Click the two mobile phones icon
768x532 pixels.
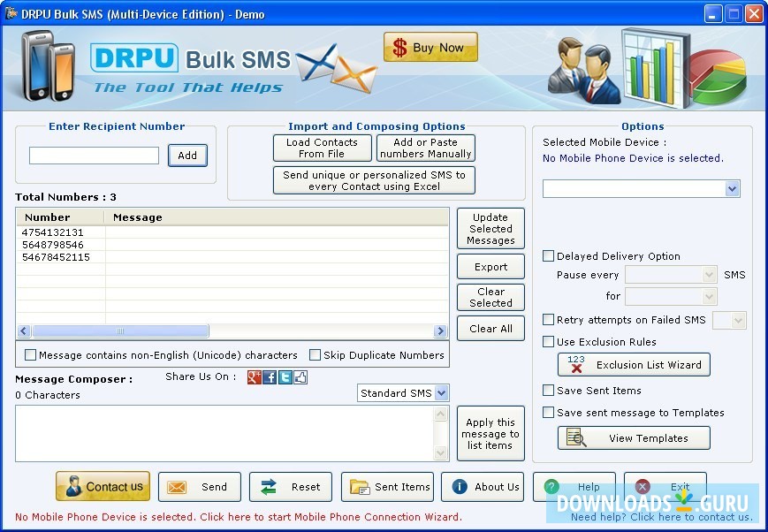[x=48, y=65]
